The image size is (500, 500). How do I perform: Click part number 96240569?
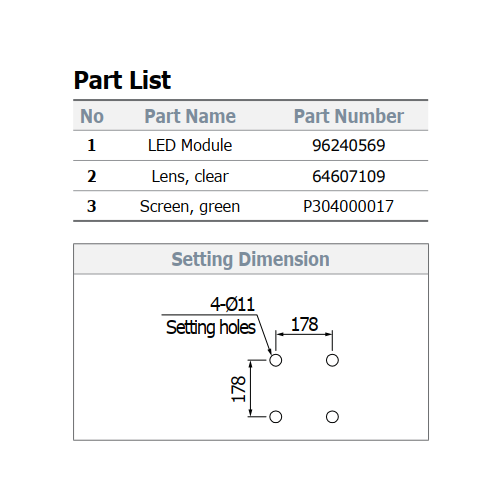click(x=349, y=145)
